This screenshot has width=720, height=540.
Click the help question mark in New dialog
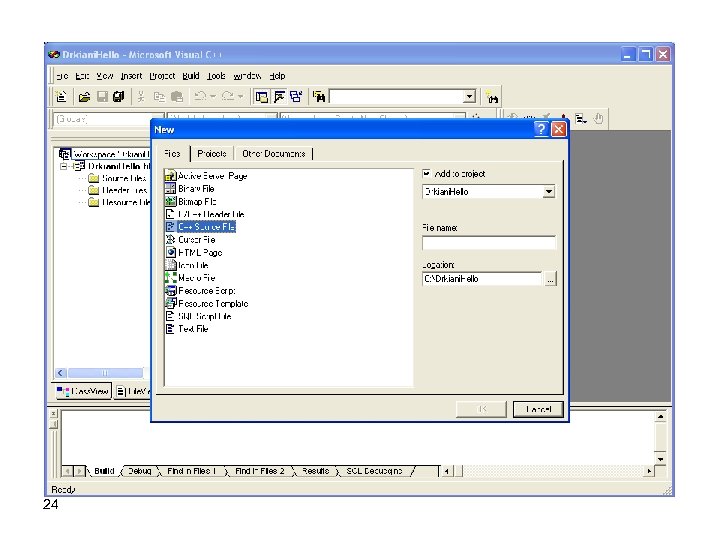(x=541, y=129)
